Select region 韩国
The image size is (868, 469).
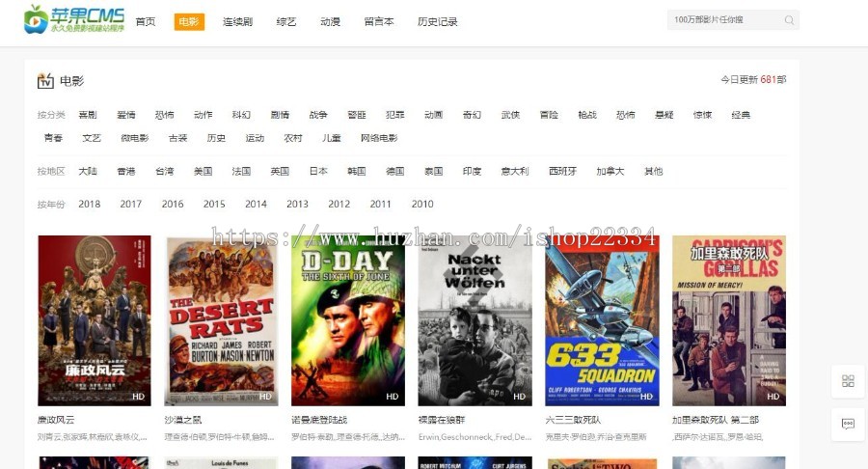coord(357,171)
